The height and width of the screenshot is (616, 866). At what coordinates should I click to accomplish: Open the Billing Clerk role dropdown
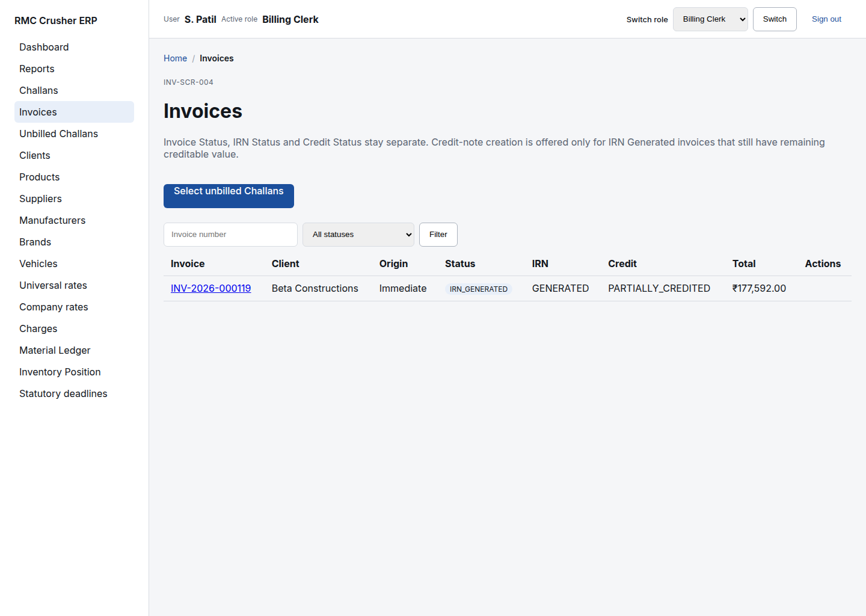[710, 19]
